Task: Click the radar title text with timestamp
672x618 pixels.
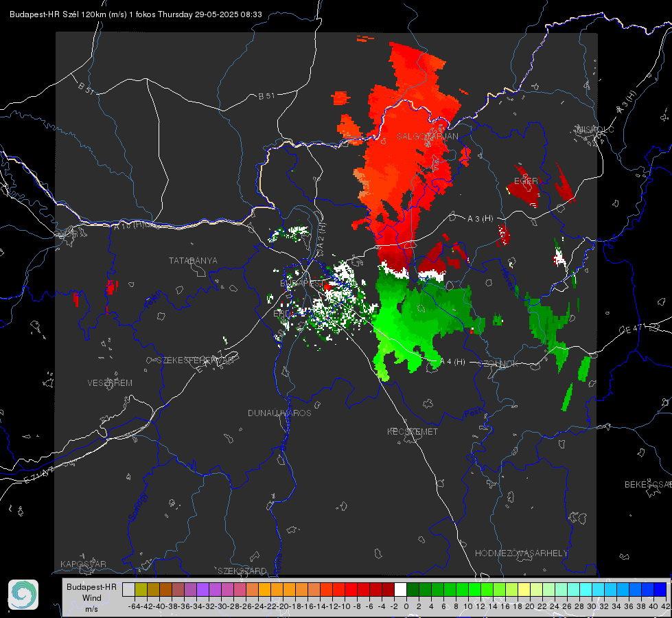Action: tap(136, 14)
